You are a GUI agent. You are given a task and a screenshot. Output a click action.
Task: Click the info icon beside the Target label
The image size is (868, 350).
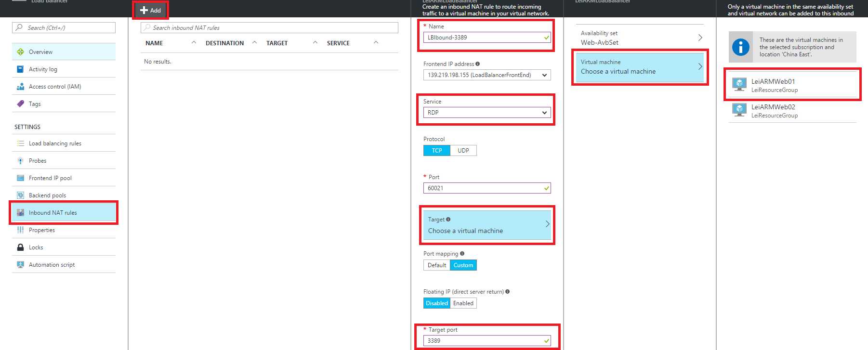pos(448,219)
